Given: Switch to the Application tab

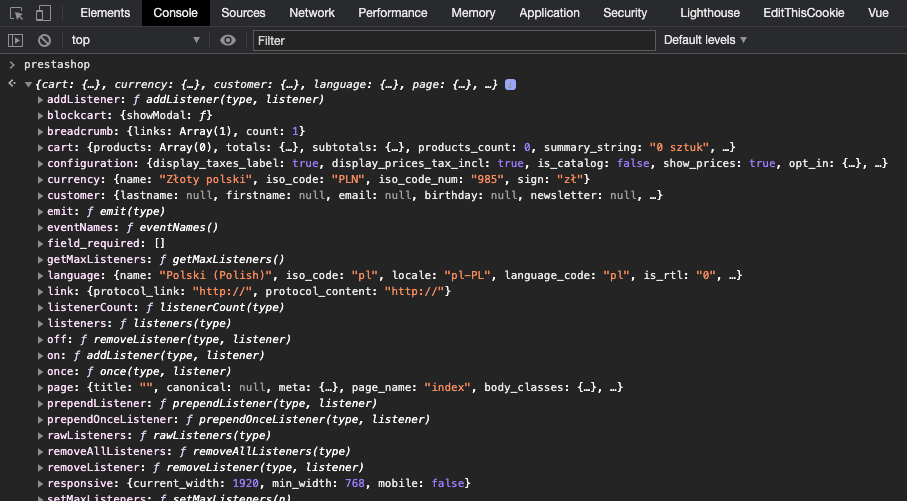Looking at the screenshot, I should pos(549,13).
